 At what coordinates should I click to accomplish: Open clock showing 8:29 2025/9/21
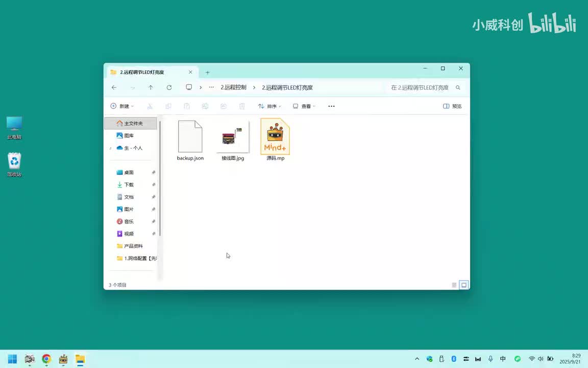570,359
